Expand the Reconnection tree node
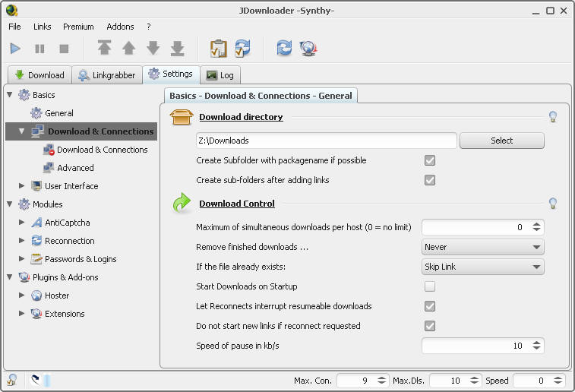575x392 pixels. tap(21, 241)
